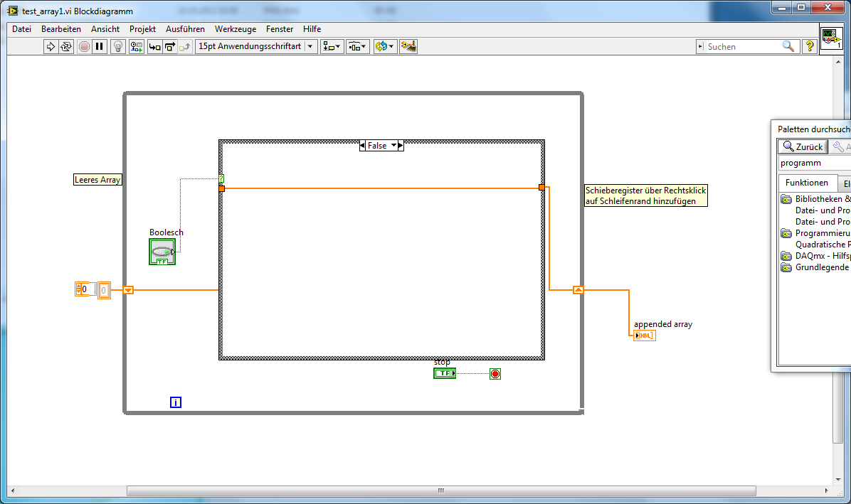851x504 pixels.
Task: Toggle Retain Wire Values button
Action: [136, 47]
